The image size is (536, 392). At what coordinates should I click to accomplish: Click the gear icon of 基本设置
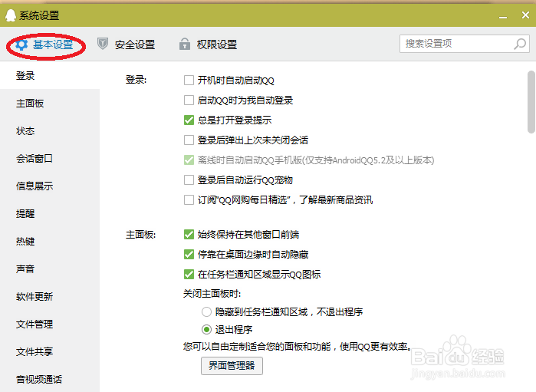[x=21, y=44]
